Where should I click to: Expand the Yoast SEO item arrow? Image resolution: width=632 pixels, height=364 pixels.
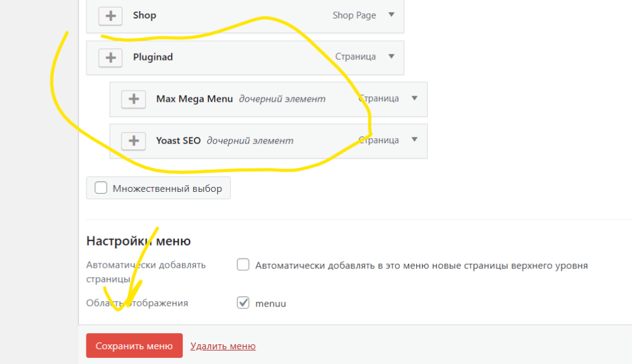pos(414,139)
